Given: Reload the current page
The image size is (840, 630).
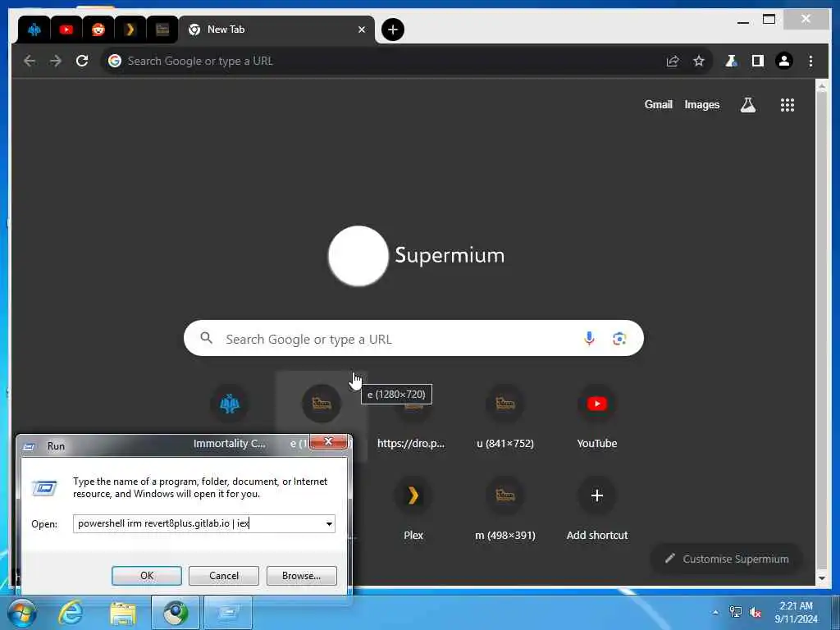Looking at the screenshot, I should click(82, 61).
